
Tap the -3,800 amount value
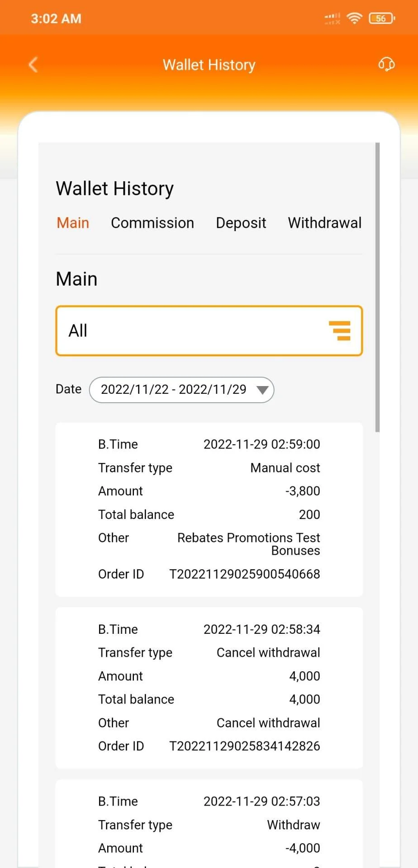point(303,491)
